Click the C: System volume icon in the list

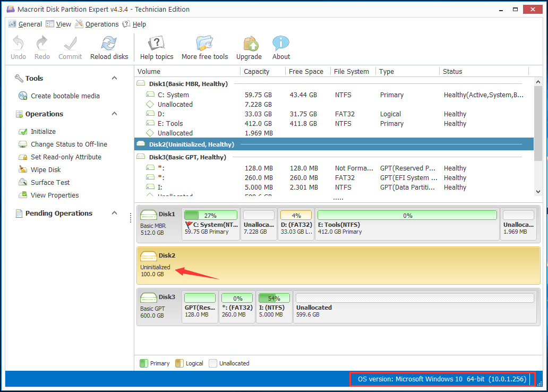click(x=150, y=95)
